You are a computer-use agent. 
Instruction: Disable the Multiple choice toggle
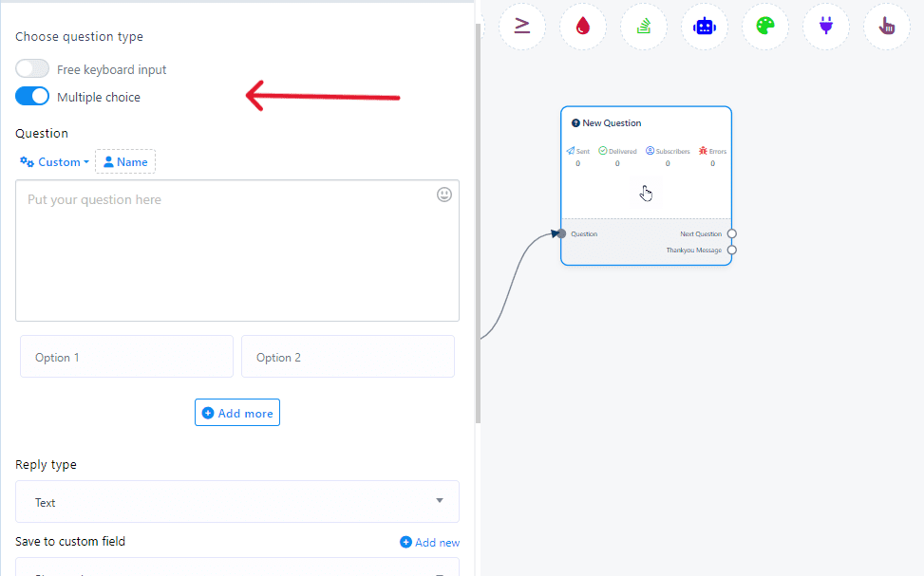(32, 97)
